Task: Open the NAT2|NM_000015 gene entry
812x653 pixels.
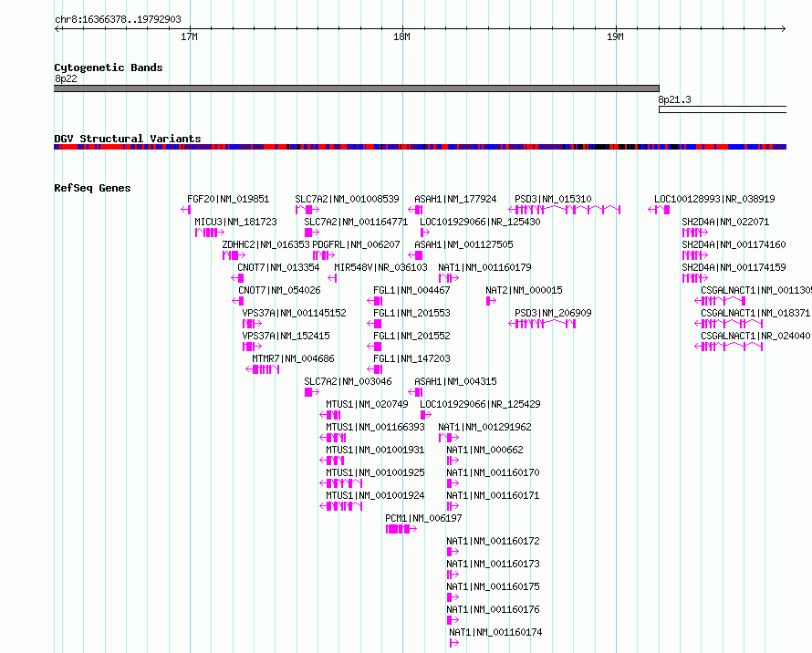Action: point(524,290)
